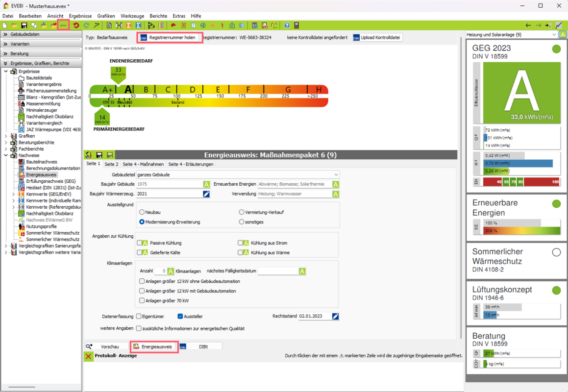Click the open folder icon in toolbar
The height and width of the screenshot is (392, 568).
tap(14, 25)
